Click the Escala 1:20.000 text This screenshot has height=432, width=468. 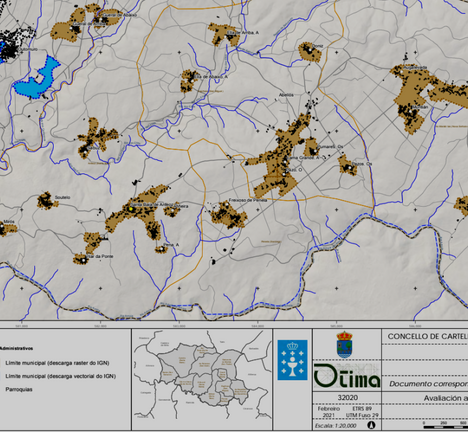point(335,426)
